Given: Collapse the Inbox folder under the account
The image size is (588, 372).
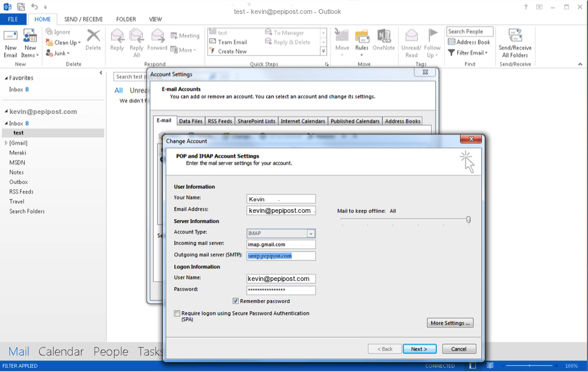Looking at the screenshot, I should click(6, 123).
